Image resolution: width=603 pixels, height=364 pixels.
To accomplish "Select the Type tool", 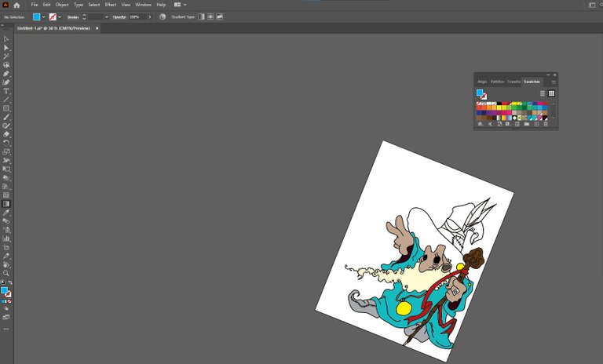I will pyautogui.click(x=6, y=91).
